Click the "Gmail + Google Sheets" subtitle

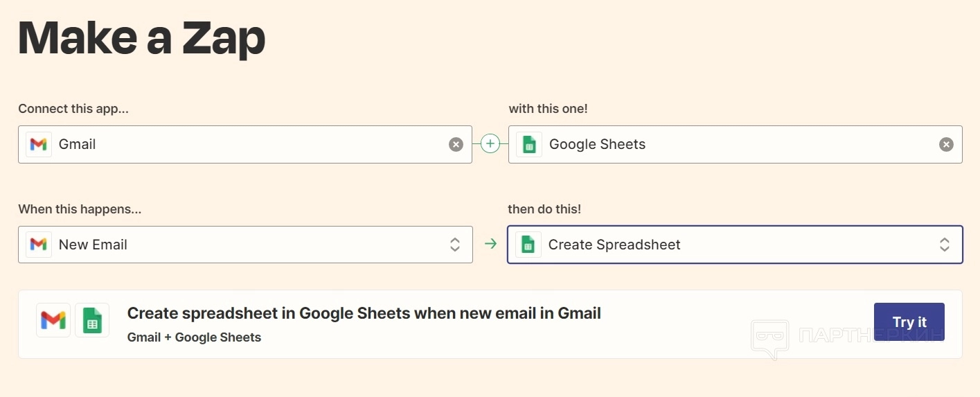point(194,337)
